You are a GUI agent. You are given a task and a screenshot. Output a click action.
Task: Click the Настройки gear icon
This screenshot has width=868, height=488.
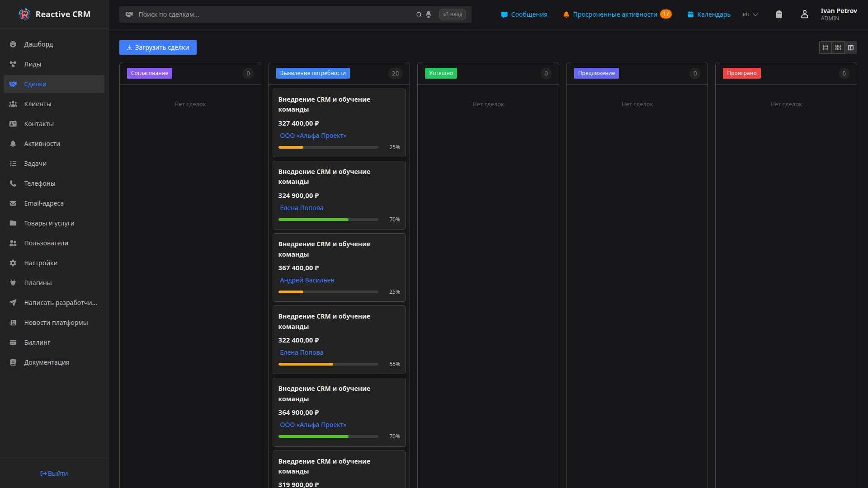click(13, 263)
